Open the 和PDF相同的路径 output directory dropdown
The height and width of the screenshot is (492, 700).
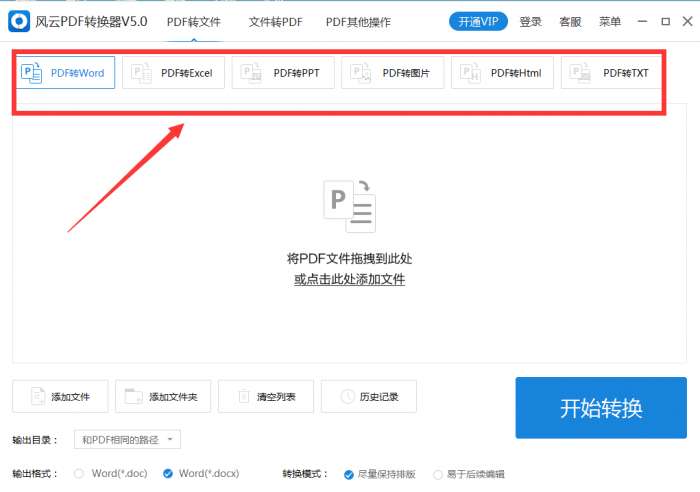click(127, 439)
